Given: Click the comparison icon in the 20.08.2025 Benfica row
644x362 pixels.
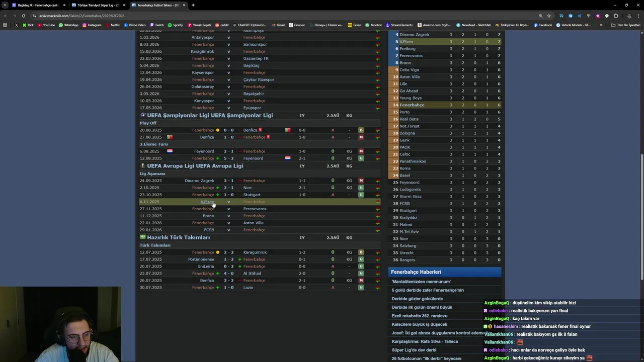Looking at the screenshot, I should [x=378, y=130].
